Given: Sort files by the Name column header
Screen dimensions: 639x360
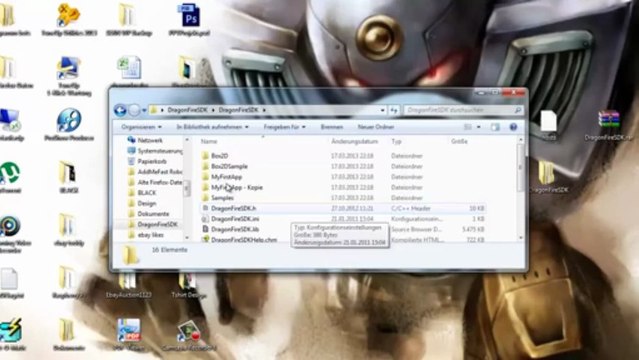Looking at the screenshot, I should click(209, 141).
